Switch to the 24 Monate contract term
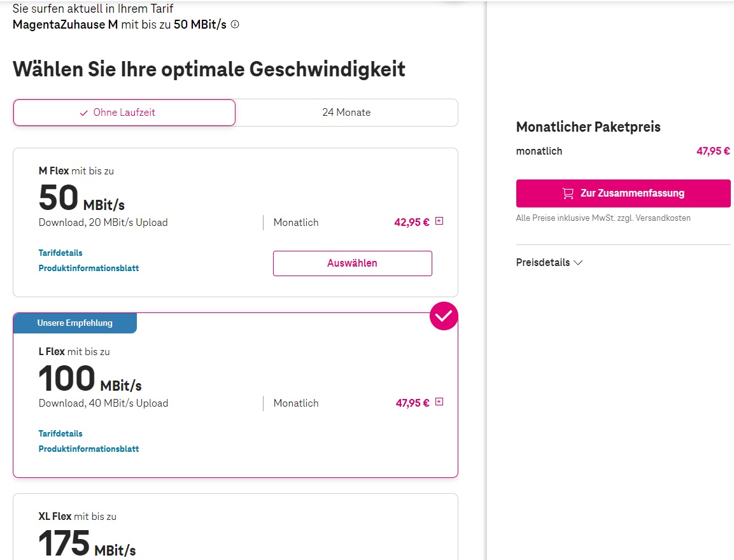This screenshot has height=560, width=734. [x=346, y=113]
